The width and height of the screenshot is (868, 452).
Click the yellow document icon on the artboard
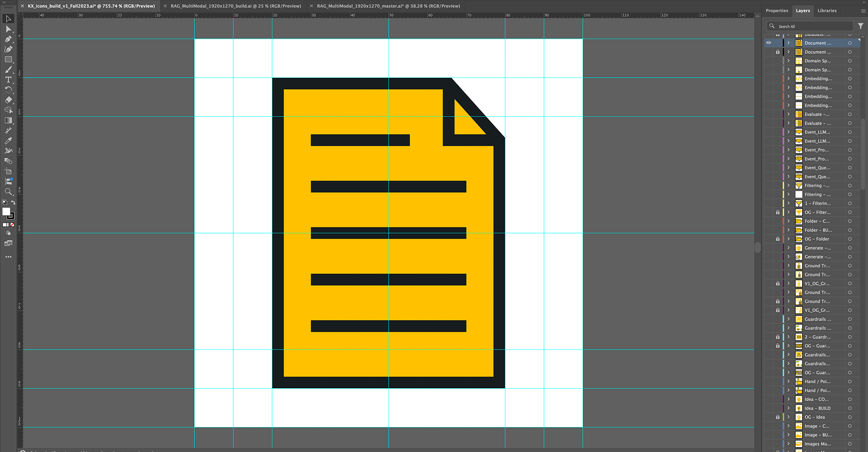point(388,233)
